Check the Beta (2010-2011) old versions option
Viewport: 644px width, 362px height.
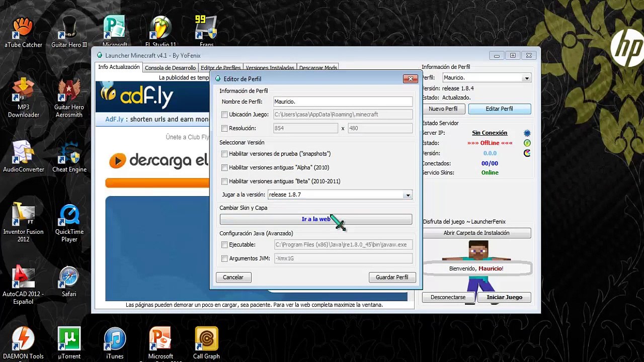[224, 182]
